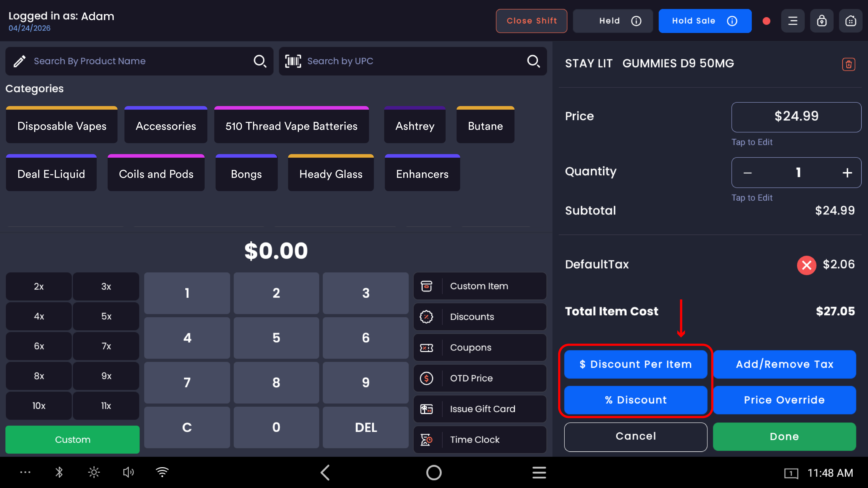868x488 pixels.
Task: Click the product name search magnifier icon
Action: (x=260, y=61)
